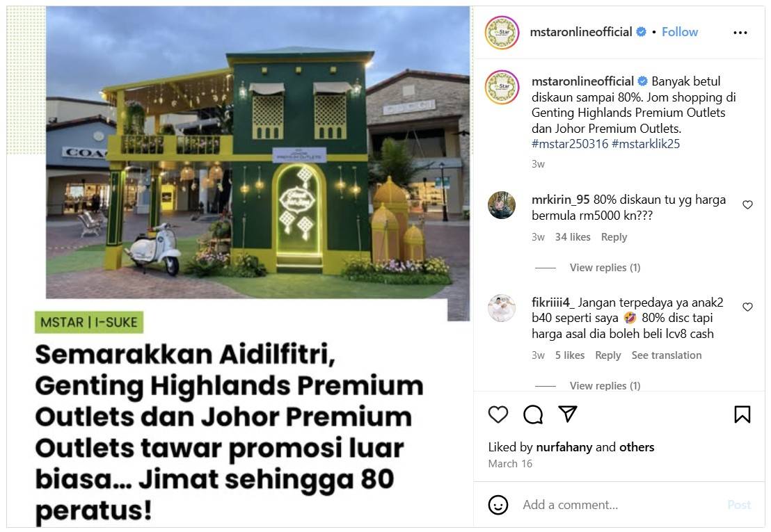See translation of fikriiii4_'s comment
Viewport: 771px width, 532px height.
[x=666, y=355]
